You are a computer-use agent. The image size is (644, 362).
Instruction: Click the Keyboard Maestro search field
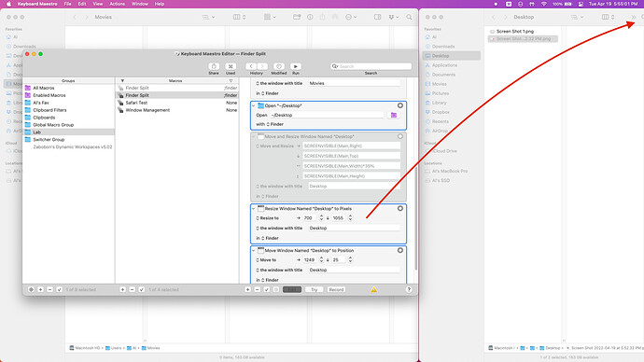(371, 66)
